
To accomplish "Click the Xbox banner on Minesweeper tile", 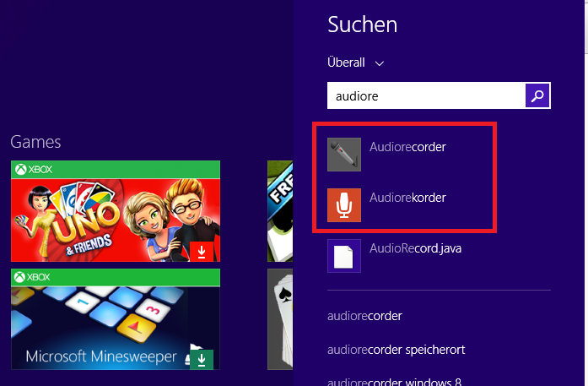I will pyautogui.click(x=116, y=278).
